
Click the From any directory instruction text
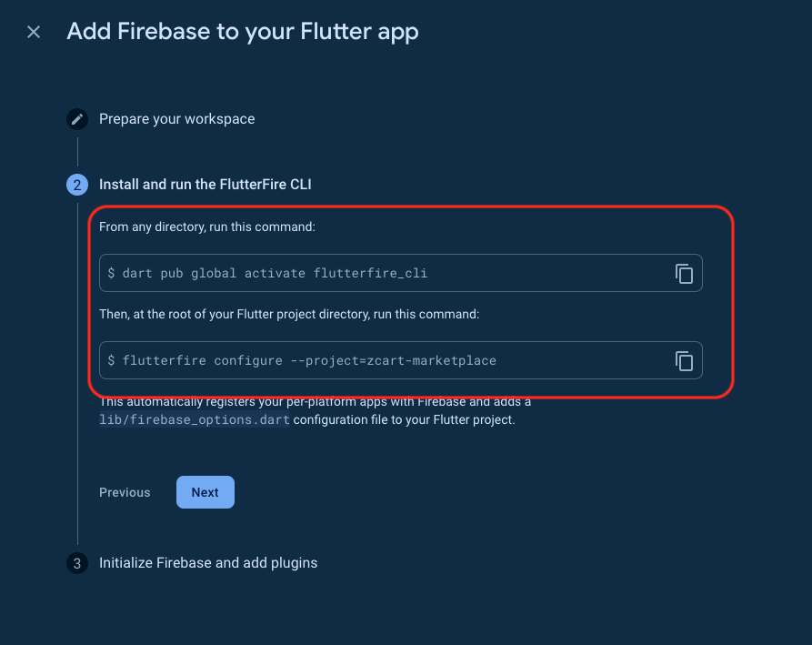tap(207, 227)
